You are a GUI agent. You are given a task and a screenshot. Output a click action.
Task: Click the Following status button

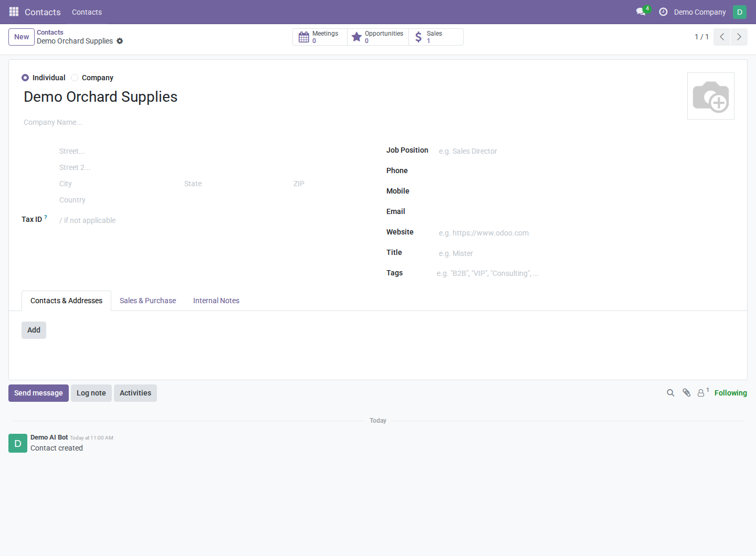[x=730, y=393]
